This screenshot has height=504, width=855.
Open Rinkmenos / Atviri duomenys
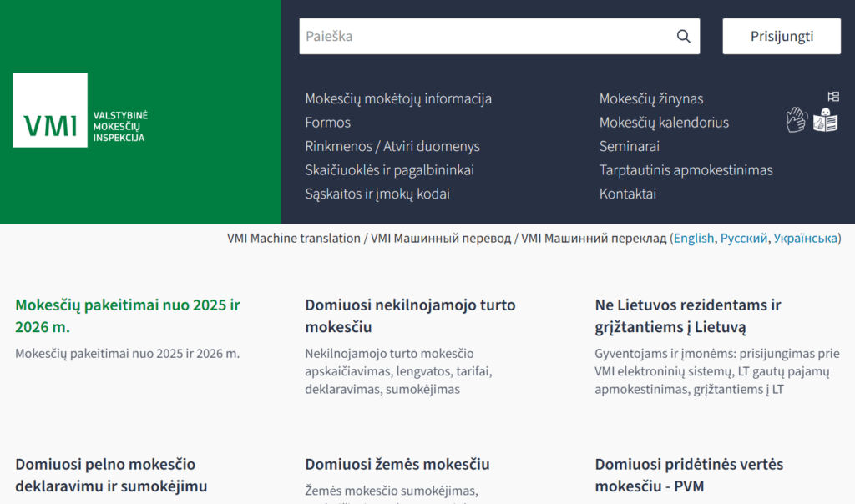click(x=392, y=146)
